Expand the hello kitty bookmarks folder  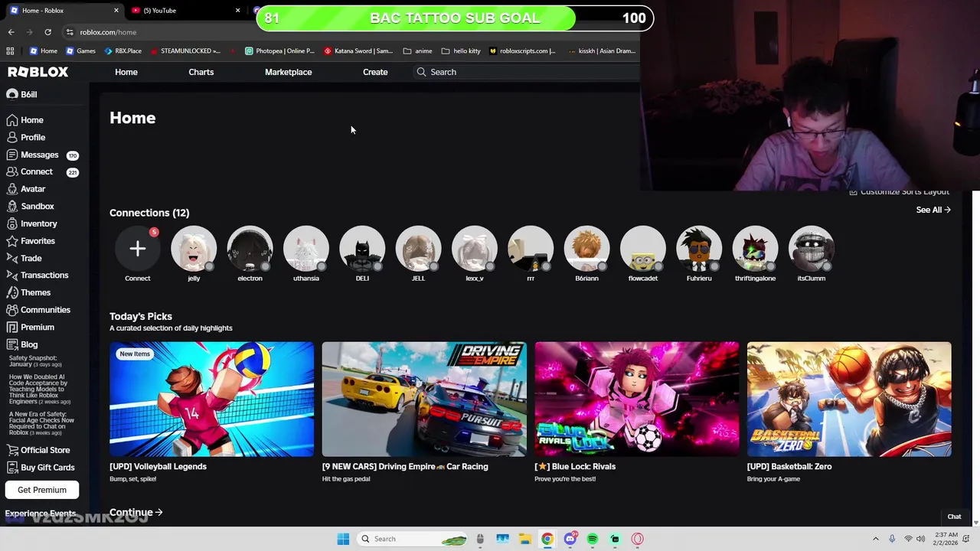[461, 51]
